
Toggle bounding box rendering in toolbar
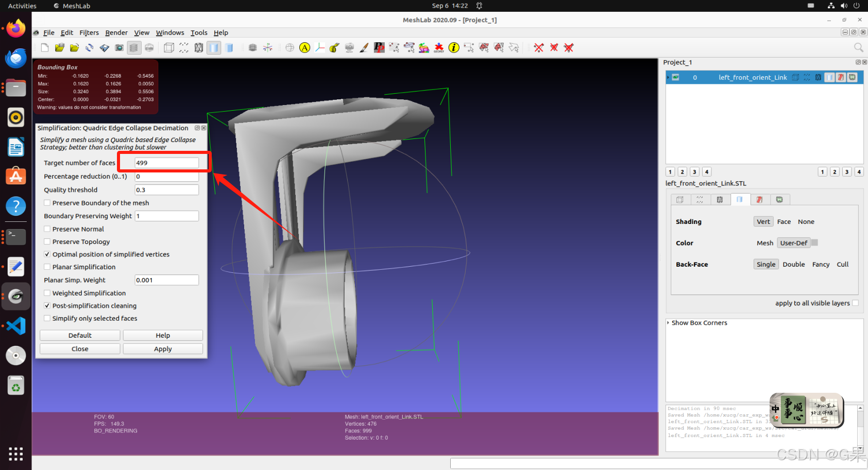(x=169, y=48)
